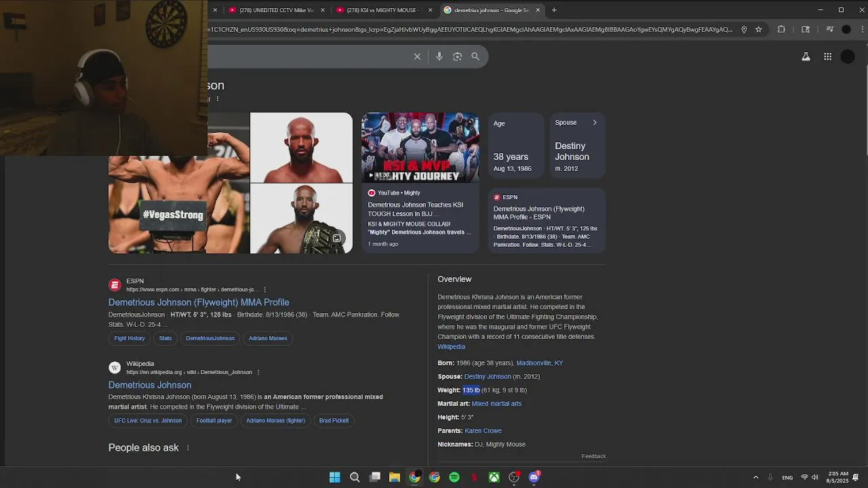Open Google account profile avatar

click(848, 57)
